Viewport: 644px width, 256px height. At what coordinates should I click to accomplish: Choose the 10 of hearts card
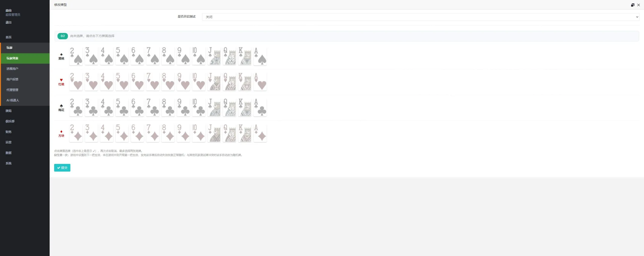(198, 82)
